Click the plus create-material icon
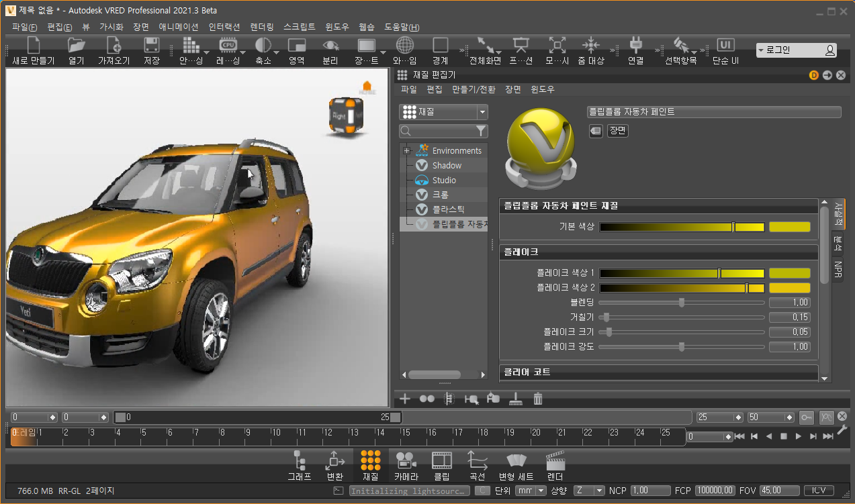 (x=405, y=399)
